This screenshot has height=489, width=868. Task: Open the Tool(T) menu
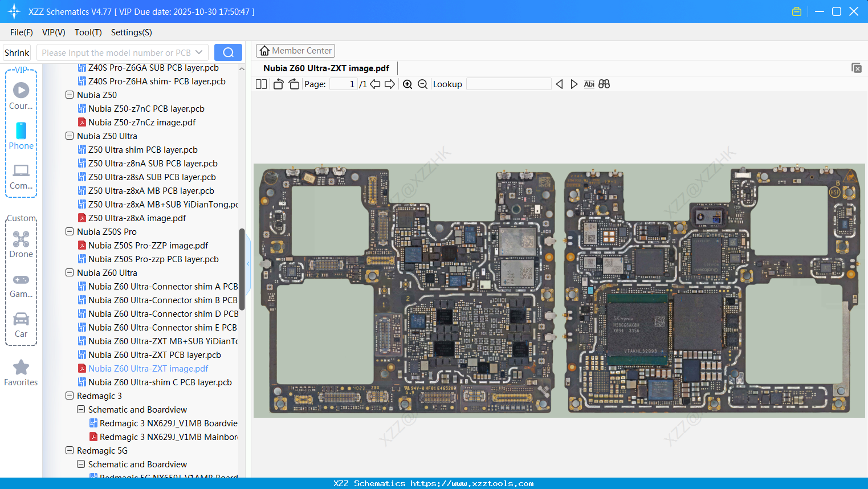pos(88,32)
